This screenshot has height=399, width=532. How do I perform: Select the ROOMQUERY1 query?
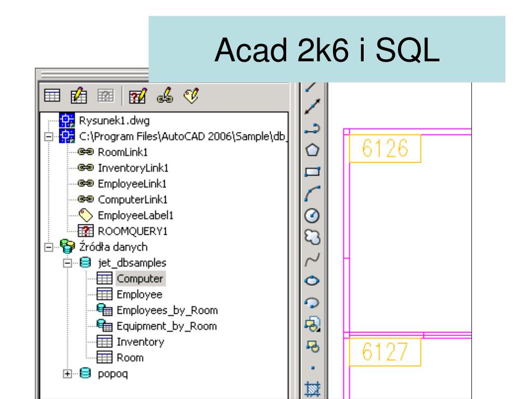coord(132,231)
